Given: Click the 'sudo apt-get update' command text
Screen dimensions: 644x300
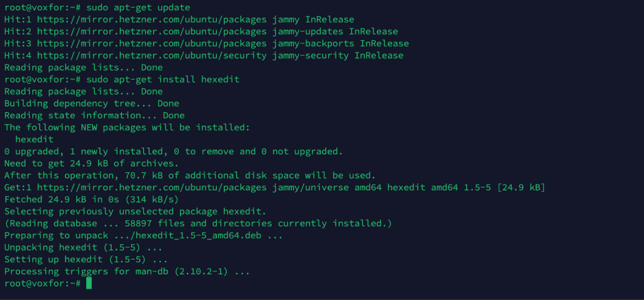Looking at the screenshot, I should point(138,8).
